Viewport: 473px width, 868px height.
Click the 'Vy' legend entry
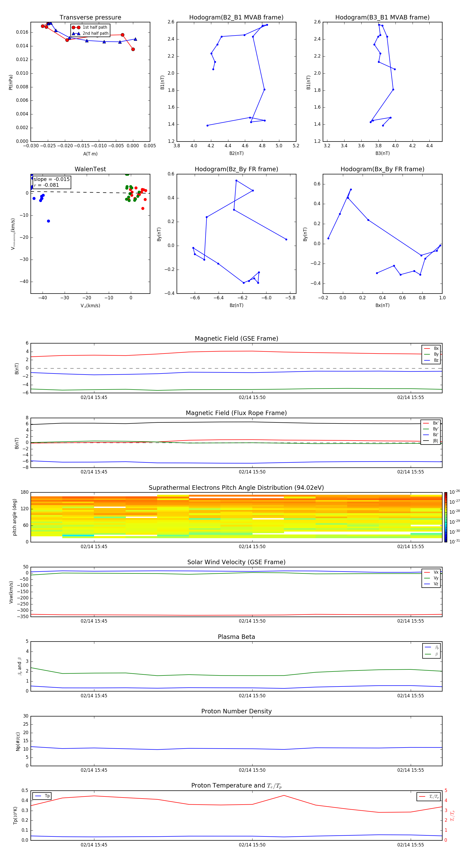point(431,578)
